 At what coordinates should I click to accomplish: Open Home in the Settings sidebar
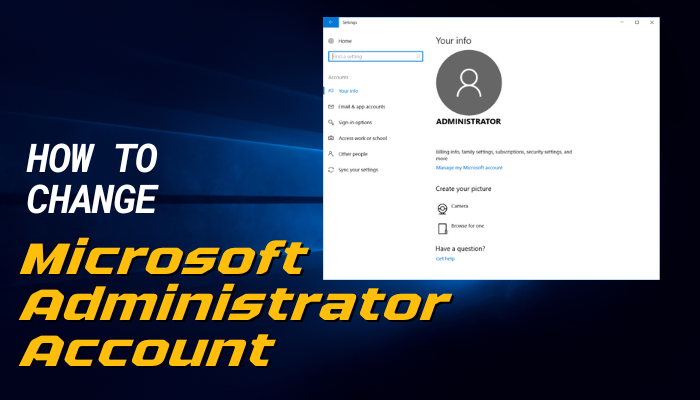pos(345,41)
